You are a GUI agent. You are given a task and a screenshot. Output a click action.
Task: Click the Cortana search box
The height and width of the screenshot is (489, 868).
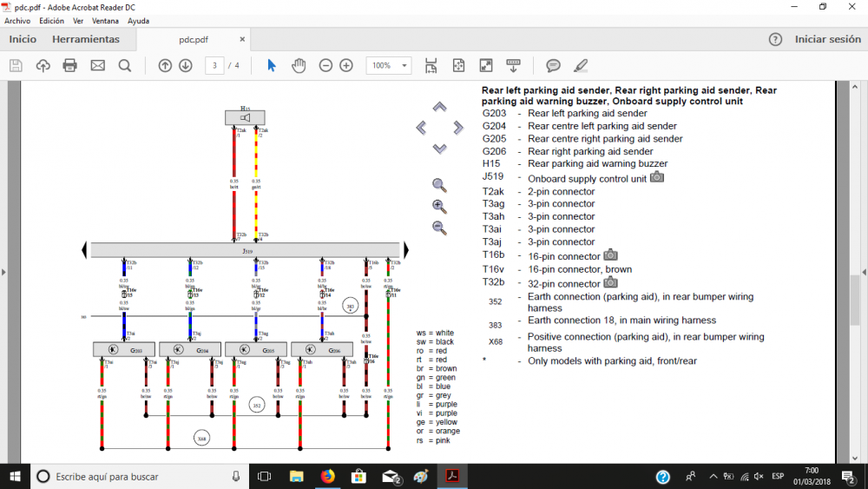(140, 476)
